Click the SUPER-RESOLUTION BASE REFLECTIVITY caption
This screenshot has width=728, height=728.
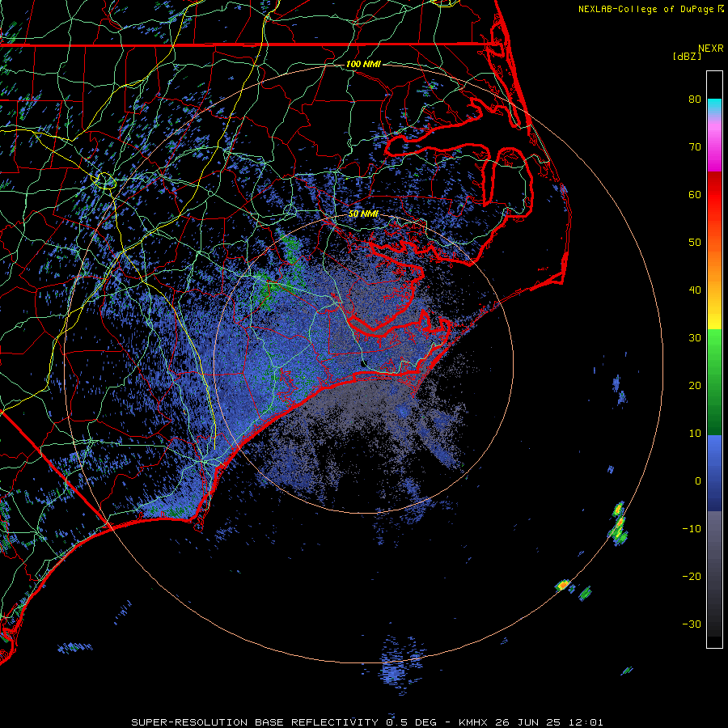(255, 722)
